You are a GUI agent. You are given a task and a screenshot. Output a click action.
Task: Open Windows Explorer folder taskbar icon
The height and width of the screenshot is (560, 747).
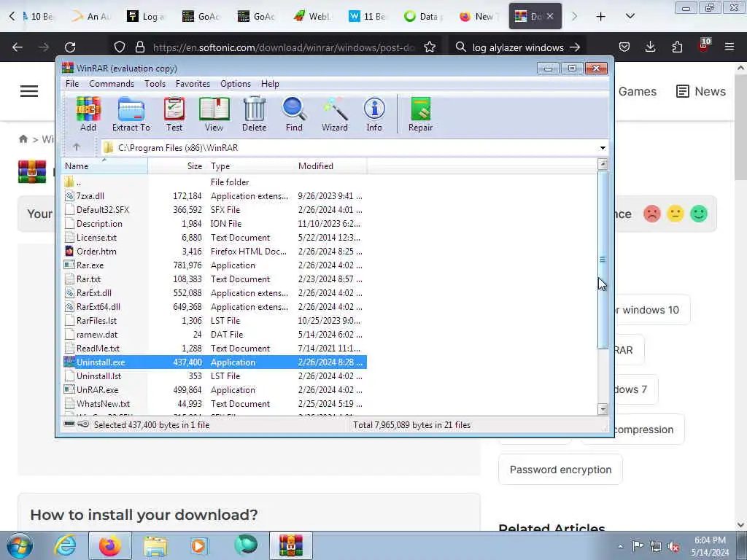(x=155, y=545)
